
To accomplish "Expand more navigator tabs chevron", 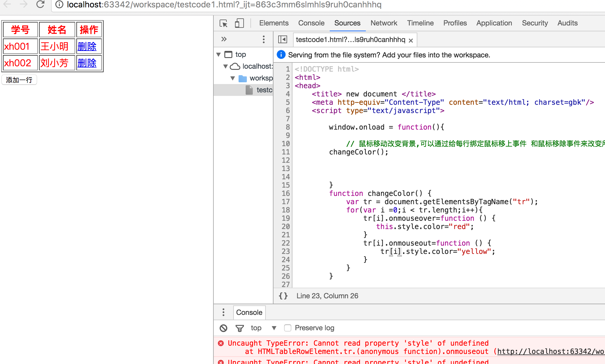I will point(224,39).
